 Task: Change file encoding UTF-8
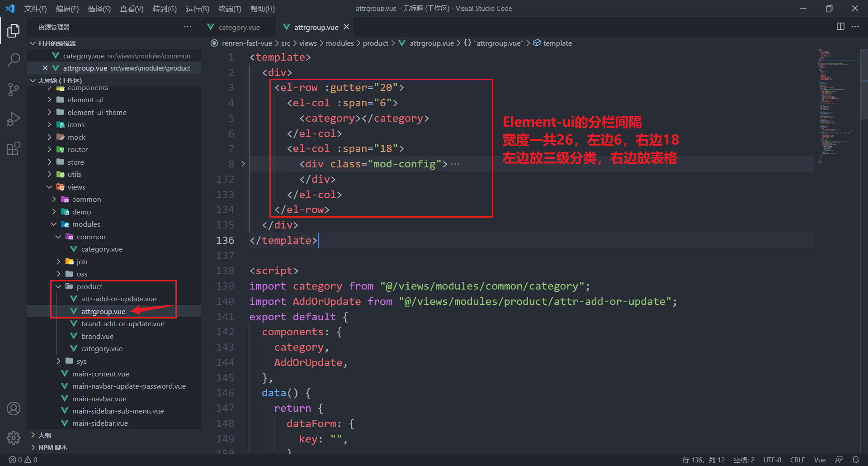click(772, 460)
